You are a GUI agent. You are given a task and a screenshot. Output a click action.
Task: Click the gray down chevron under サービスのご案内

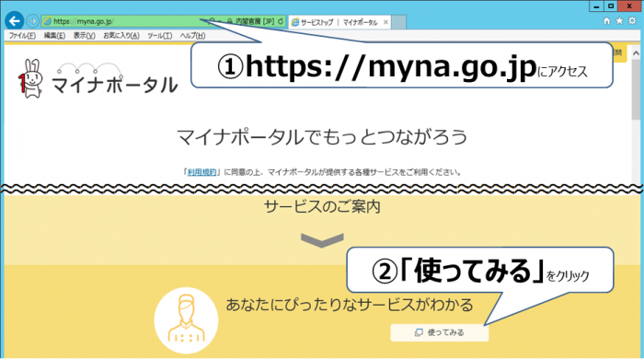(322, 240)
